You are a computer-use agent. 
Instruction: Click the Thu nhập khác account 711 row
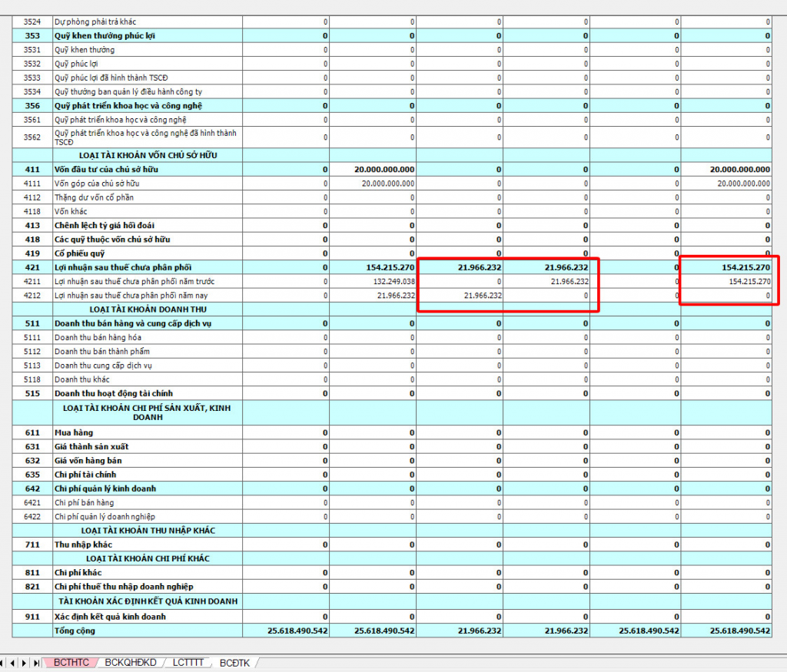point(148,545)
